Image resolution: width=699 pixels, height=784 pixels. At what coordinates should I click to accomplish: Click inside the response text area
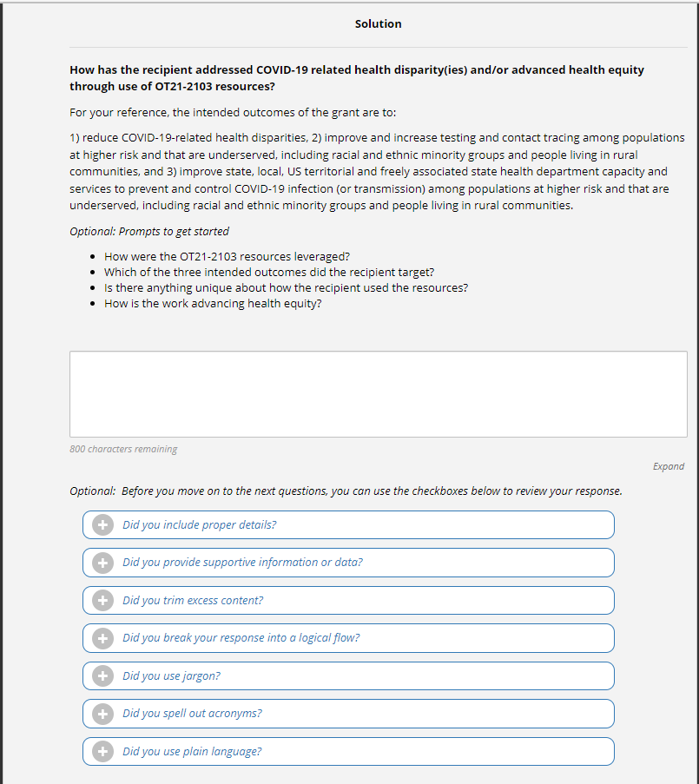[x=378, y=393]
